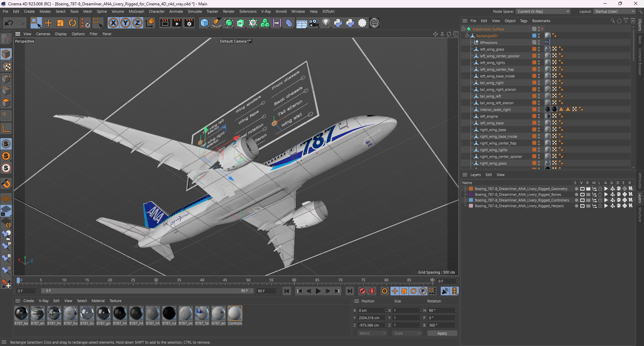Viewport: 644px width, 346px height.
Task: Click the Undo arrow icon
Action: coord(9,23)
